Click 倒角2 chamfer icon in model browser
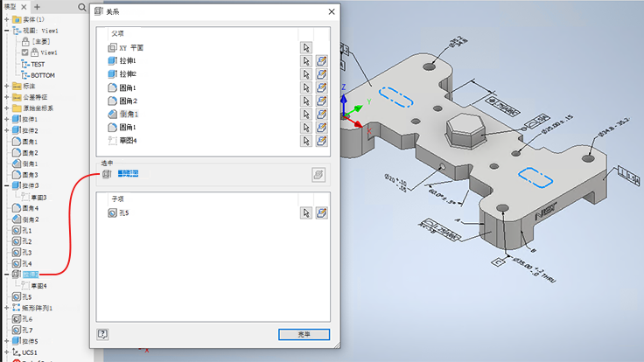This screenshot has height=362, width=644. tap(17, 219)
